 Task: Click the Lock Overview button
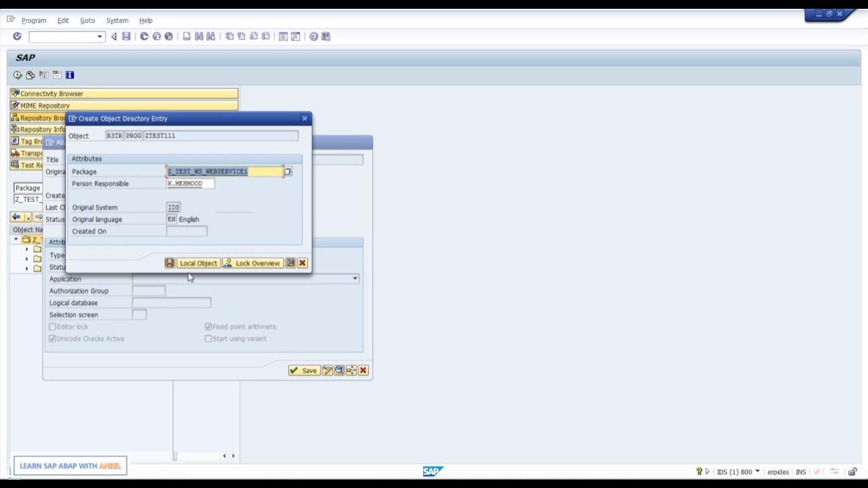point(252,263)
